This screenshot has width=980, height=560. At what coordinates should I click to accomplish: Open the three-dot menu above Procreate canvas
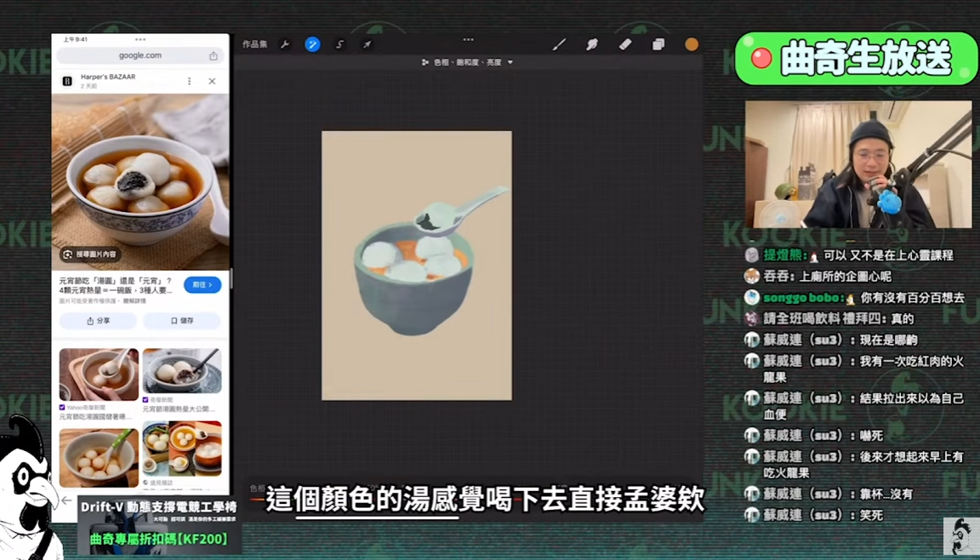468,39
